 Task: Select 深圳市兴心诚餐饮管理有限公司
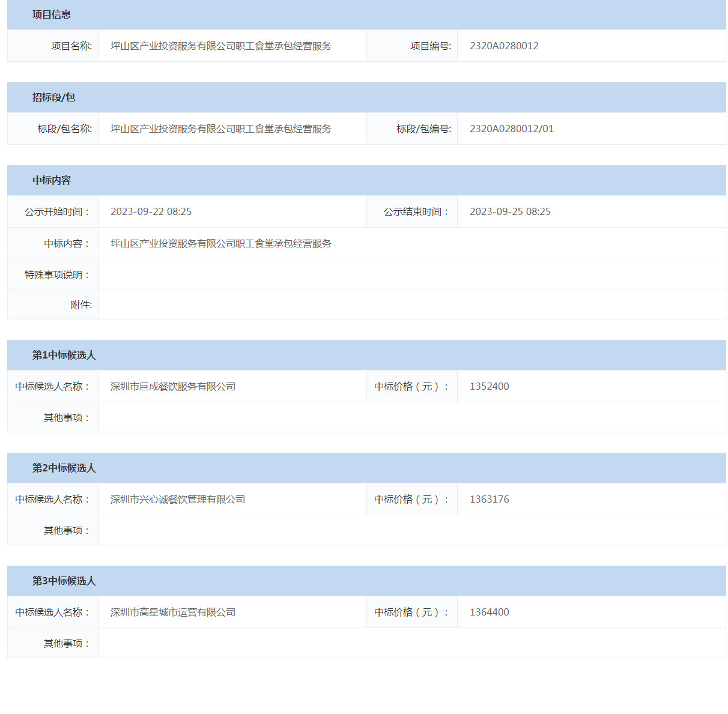[x=178, y=499]
